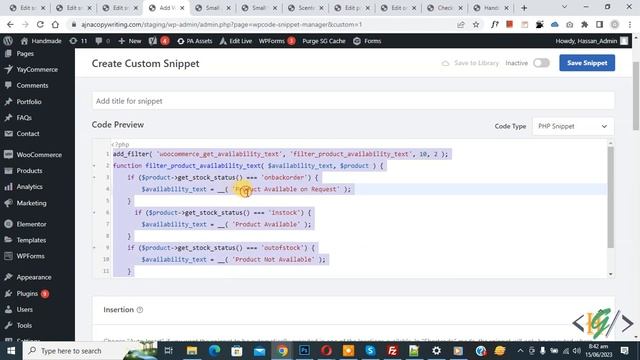Bookmark this page with the star icon
This screenshot has width=640, height=360.
476,24
